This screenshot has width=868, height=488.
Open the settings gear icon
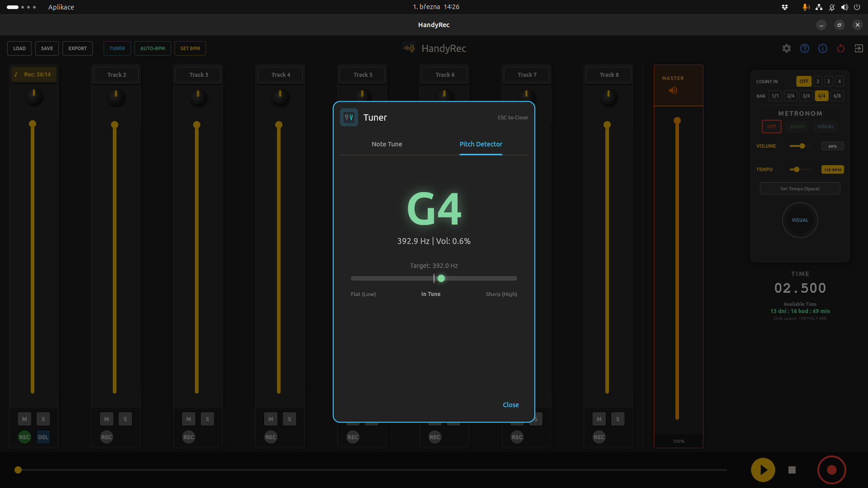[787, 48]
